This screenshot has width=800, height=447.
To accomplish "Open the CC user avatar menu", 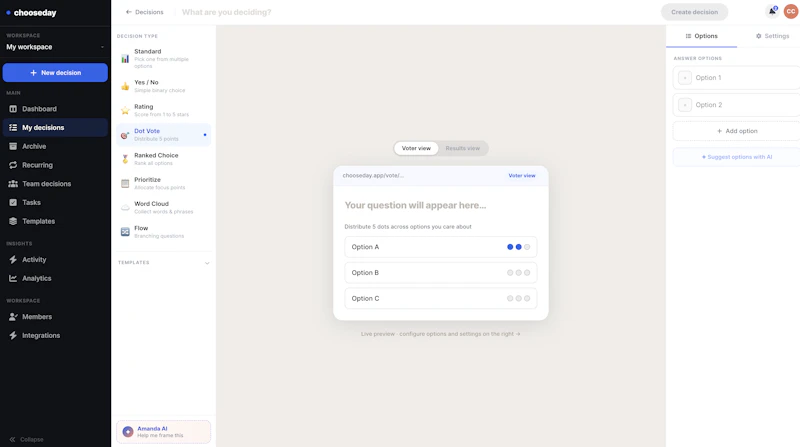I will (x=791, y=11).
